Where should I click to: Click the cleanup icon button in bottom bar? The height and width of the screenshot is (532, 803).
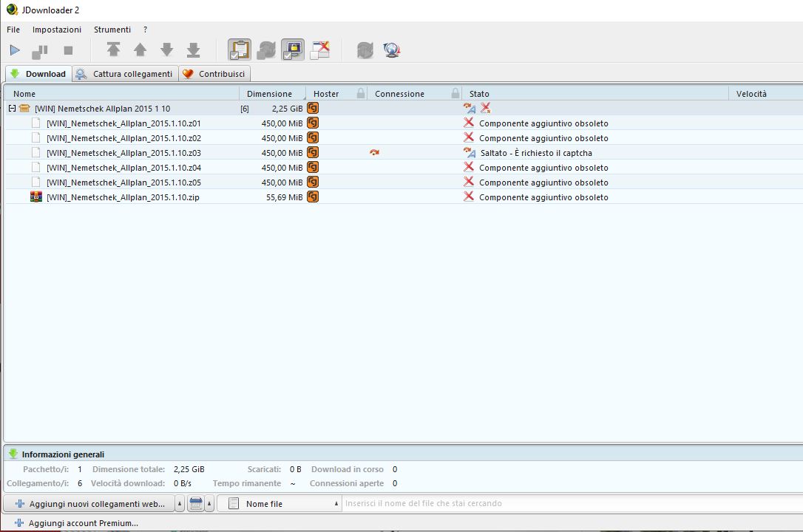pos(196,504)
